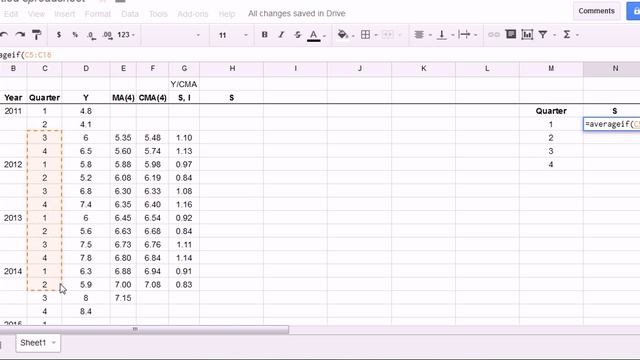Expand the borders dropdown arrow
This screenshot has height=360, width=640.
(x=376, y=36)
